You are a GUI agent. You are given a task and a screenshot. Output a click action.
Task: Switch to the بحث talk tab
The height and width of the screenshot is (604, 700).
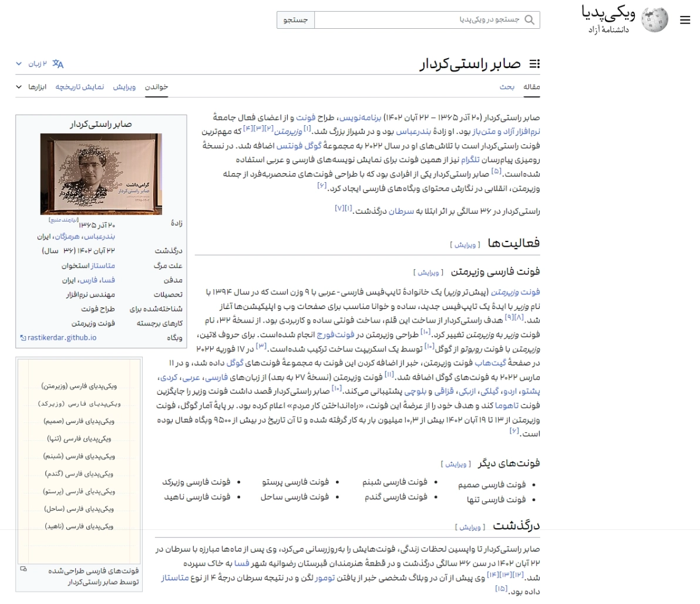click(x=507, y=87)
